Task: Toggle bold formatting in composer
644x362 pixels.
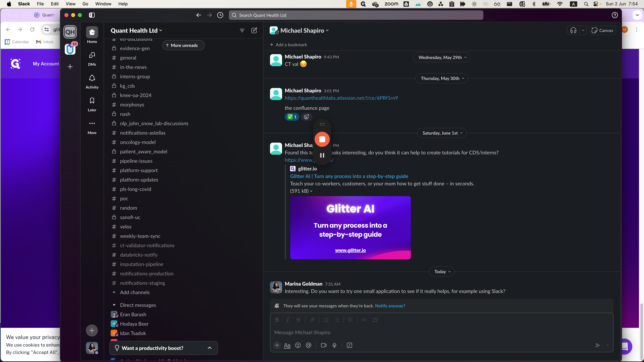Action: point(277,320)
